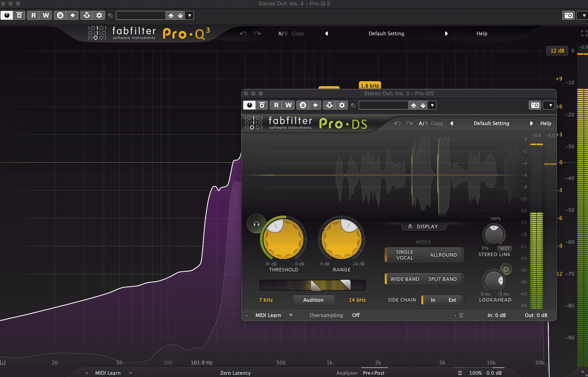Change Pro-Q 3 12 dB display range
This screenshot has width=588, height=377.
click(x=557, y=51)
